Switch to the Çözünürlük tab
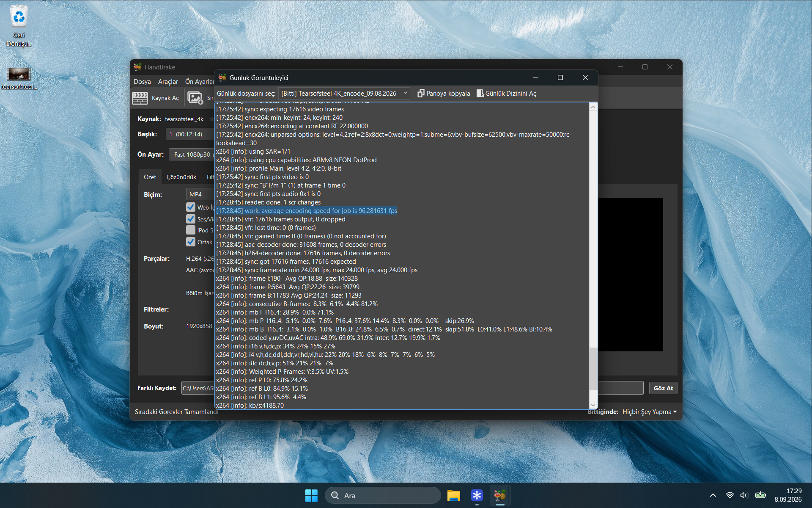The width and height of the screenshot is (812, 508). point(181,177)
